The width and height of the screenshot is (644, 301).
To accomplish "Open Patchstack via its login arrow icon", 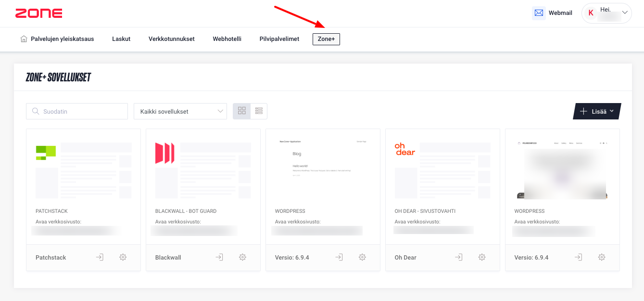I will 100,257.
